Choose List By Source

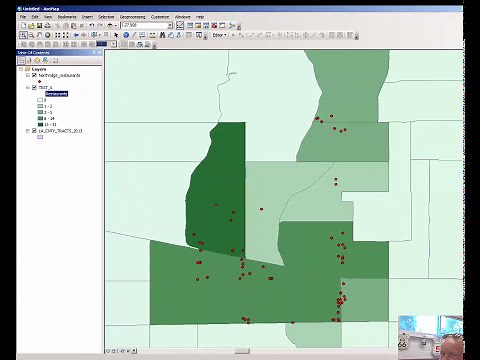[x=29, y=60]
